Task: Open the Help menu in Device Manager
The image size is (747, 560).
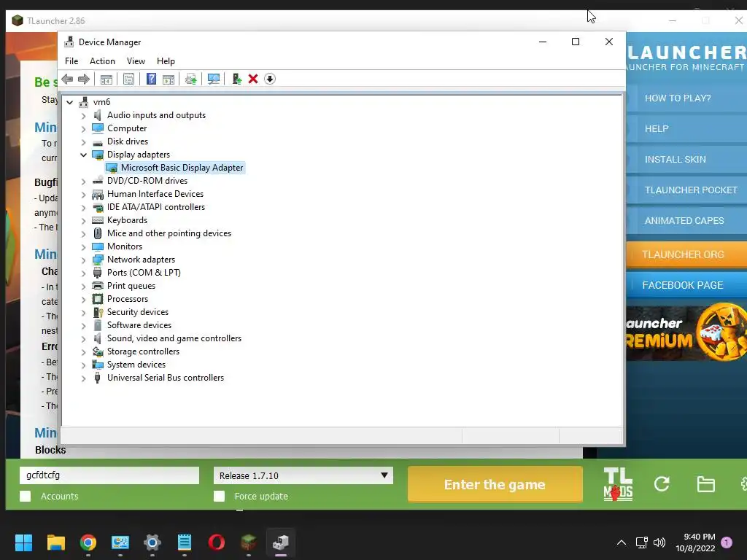Action: point(166,61)
